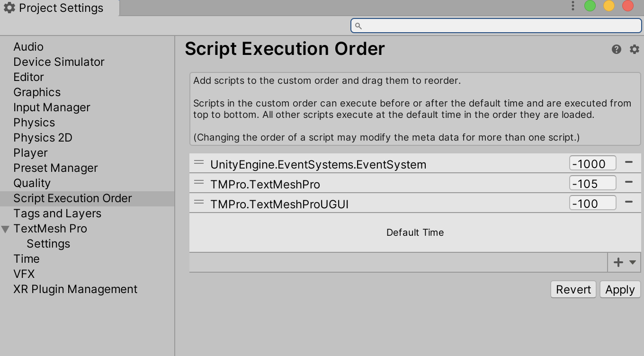Click the search magnifier icon
The width and height of the screenshot is (644, 356).
358,26
